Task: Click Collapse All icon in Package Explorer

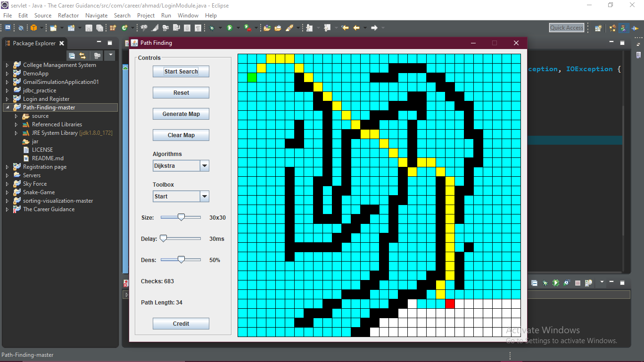Action: click(72, 56)
